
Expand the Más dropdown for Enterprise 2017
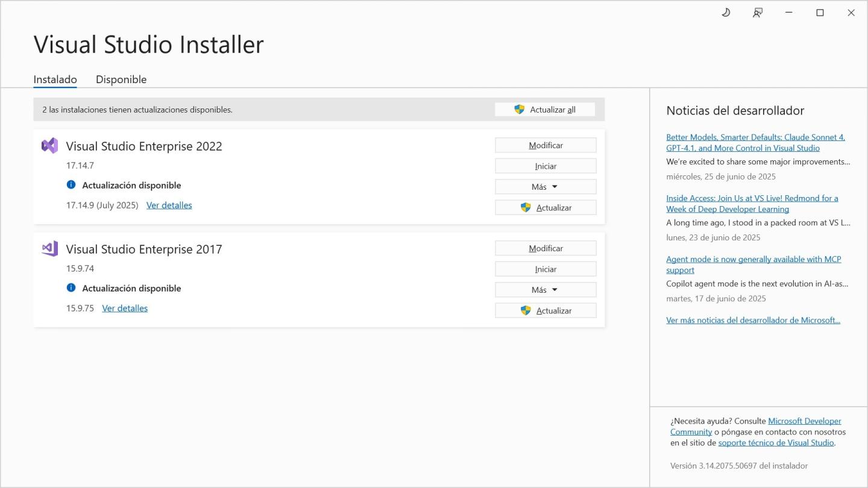click(545, 290)
